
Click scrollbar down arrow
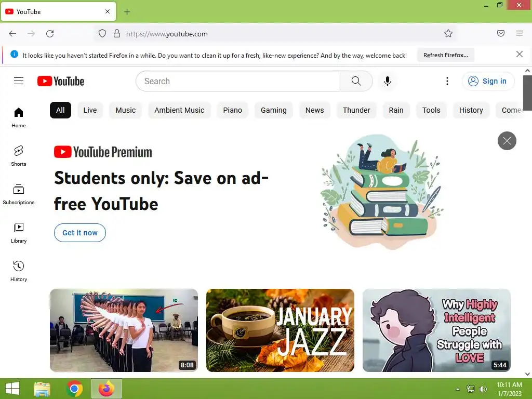tap(527, 374)
